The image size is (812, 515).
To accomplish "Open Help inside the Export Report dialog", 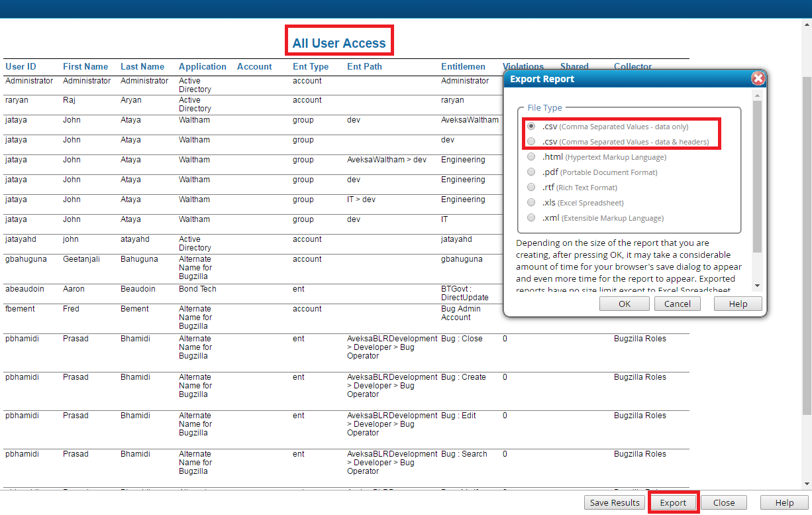I will point(737,304).
